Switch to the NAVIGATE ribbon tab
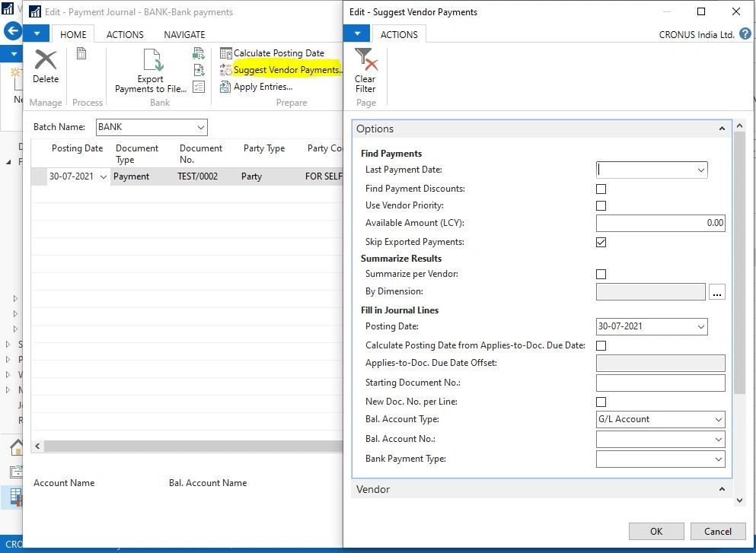The height and width of the screenshot is (553, 756). pos(184,34)
